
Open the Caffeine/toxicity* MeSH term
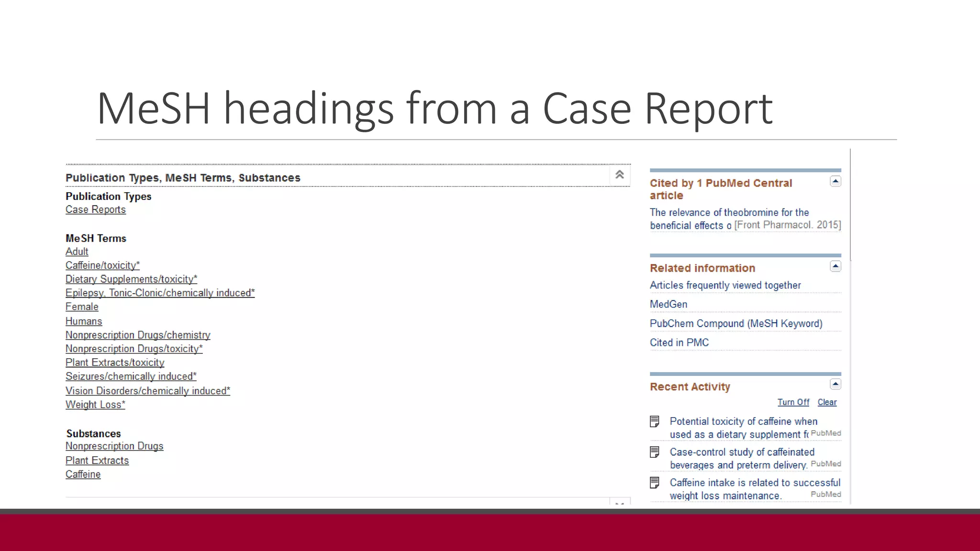[x=102, y=265]
